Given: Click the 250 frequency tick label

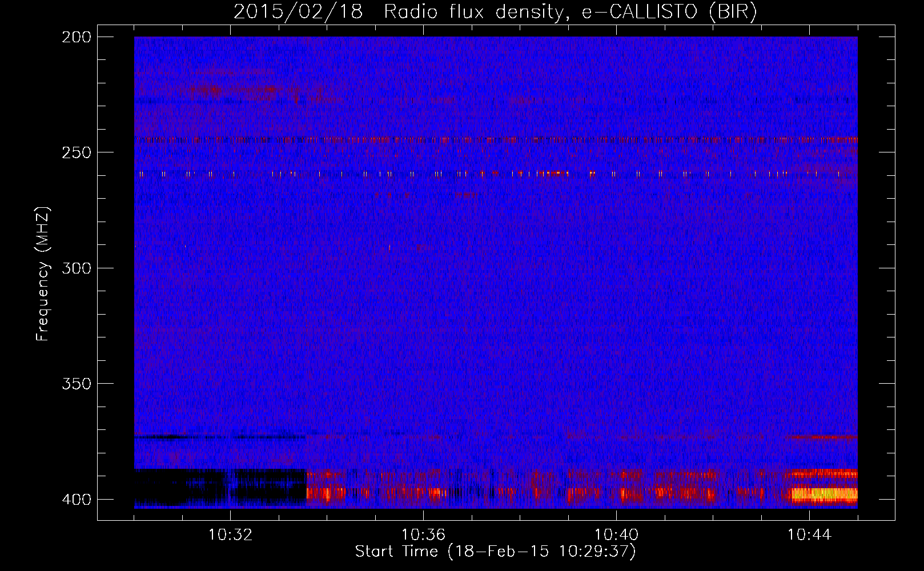Looking at the screenshot, I should tap(77, 152).
